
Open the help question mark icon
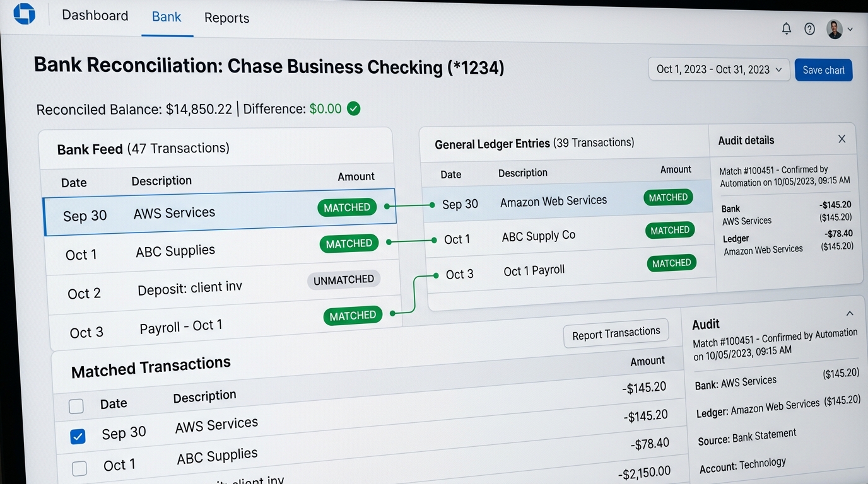coord(809,28)
